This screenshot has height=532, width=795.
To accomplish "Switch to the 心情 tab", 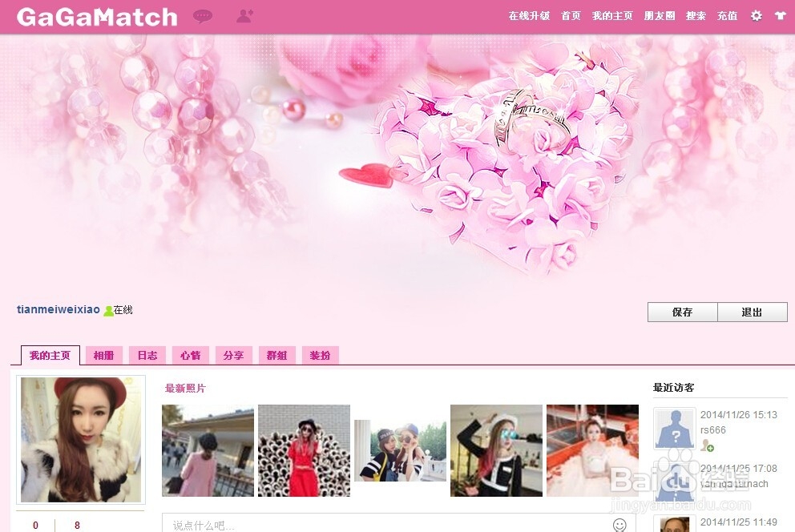I will [x=190, y=355].
